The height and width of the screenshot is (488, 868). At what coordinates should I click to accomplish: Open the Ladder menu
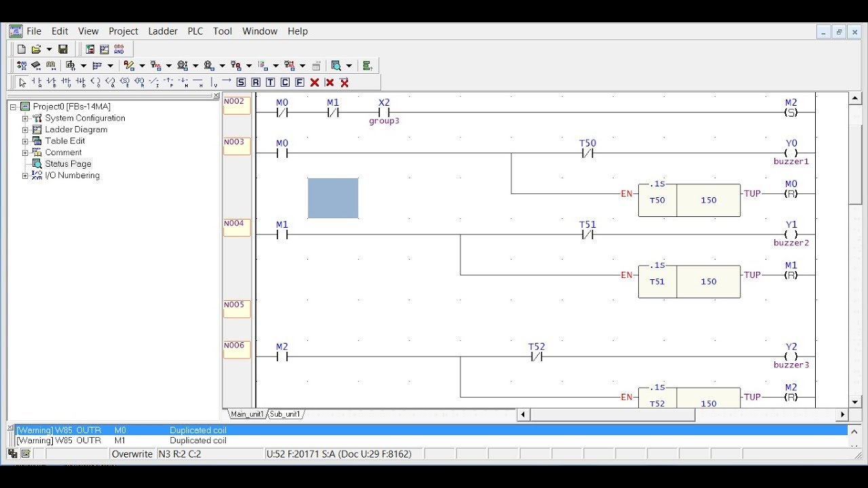(163, 31)
